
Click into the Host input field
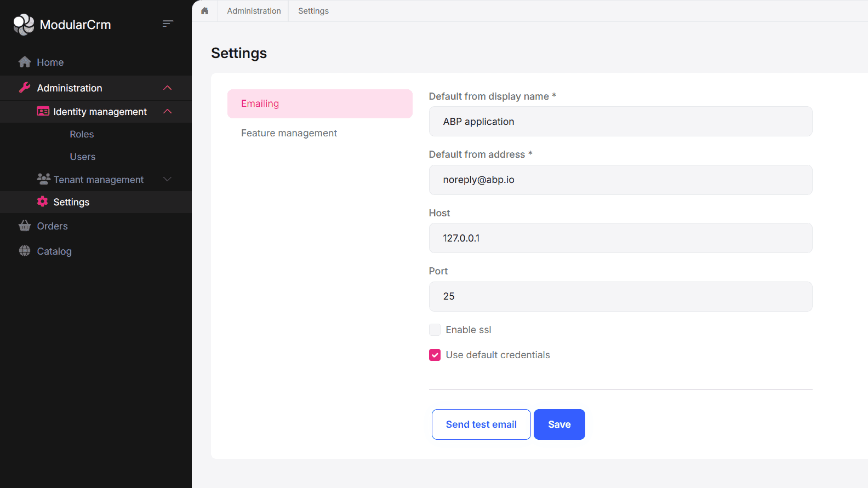click(x=620, y=238)
